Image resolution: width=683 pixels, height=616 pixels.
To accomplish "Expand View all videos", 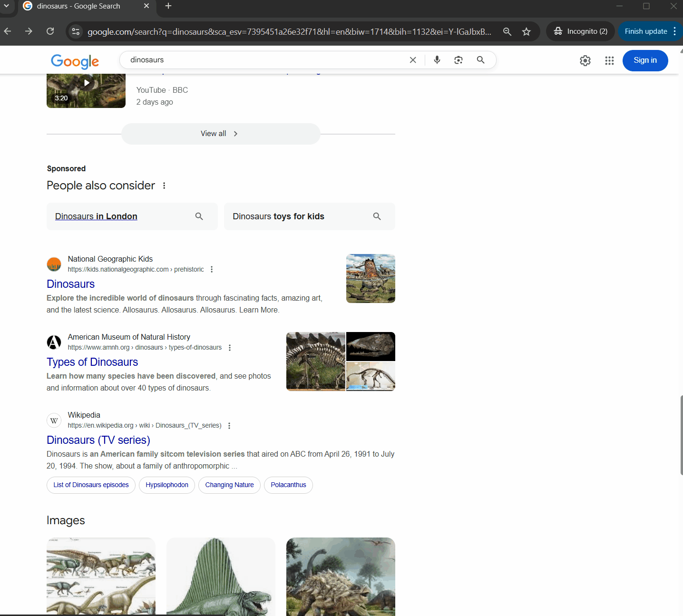I will (220, 134).
